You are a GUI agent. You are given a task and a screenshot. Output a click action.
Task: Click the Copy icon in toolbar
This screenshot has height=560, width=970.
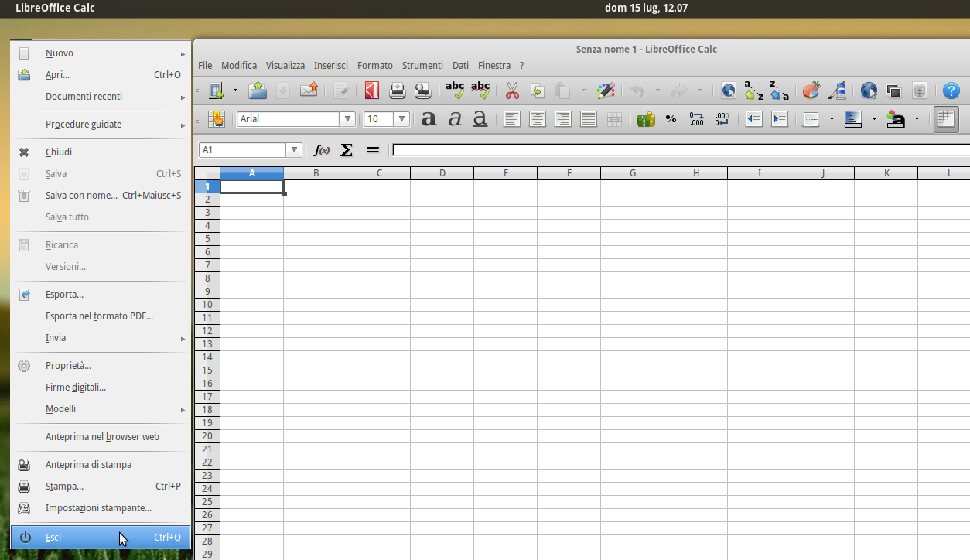click(537, 90)
